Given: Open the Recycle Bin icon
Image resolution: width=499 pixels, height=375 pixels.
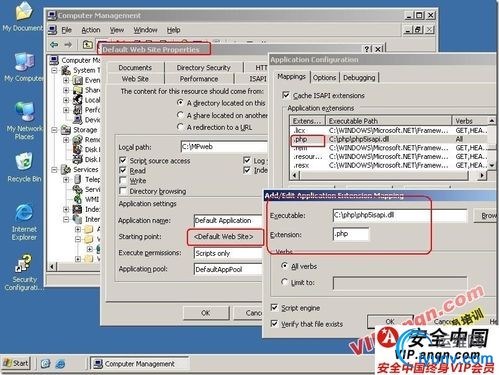Looking at the screenshot, I should coord(24,167).
